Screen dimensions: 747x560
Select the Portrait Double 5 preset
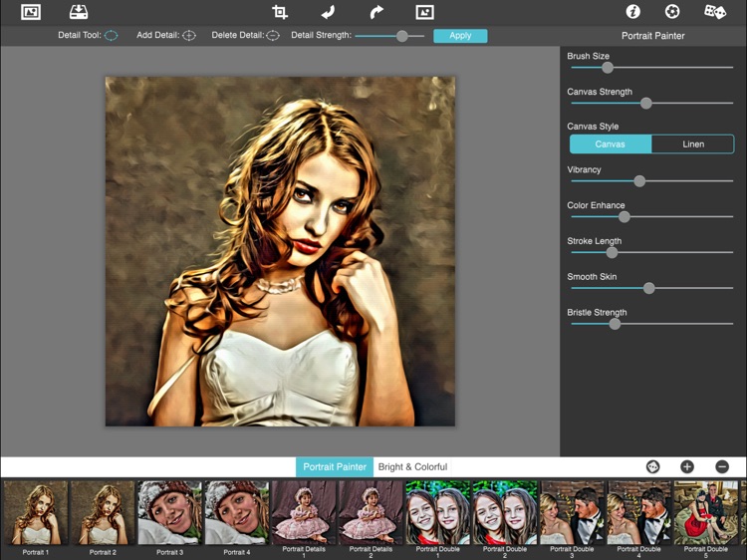click(x=706, y=513)
